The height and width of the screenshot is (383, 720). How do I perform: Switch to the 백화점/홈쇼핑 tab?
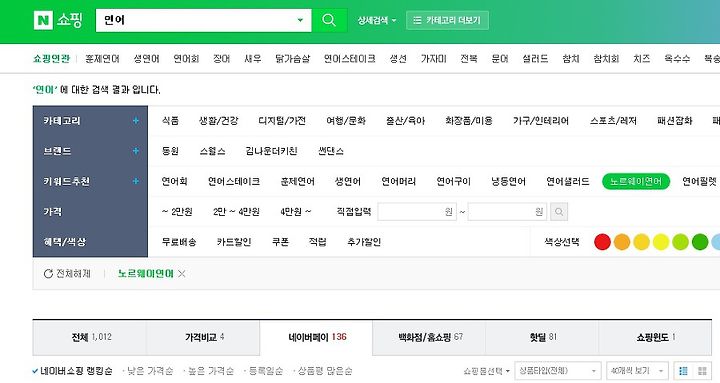coord(429,337)
